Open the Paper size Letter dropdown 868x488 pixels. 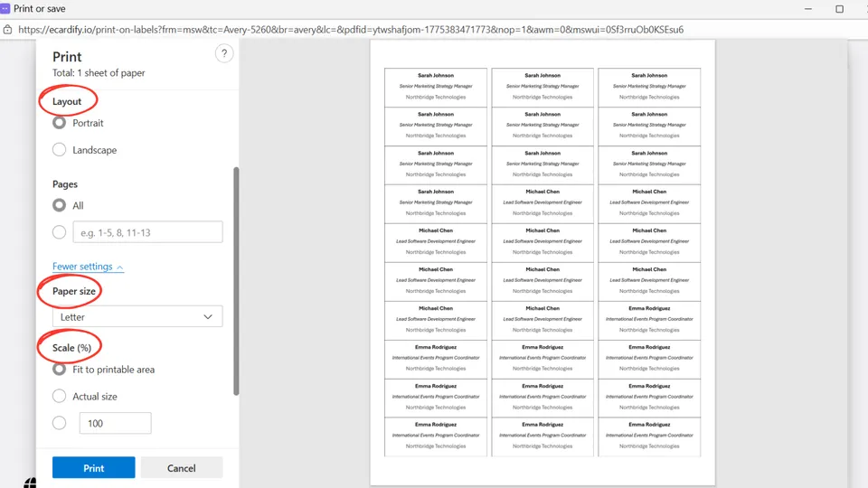click(137, 316)
